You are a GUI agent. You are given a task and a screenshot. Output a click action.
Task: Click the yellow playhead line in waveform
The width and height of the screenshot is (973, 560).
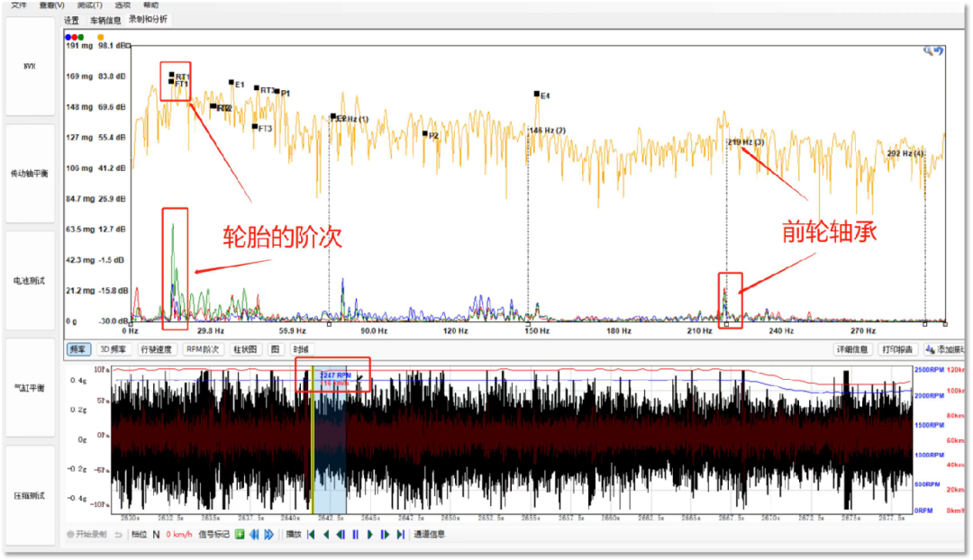coord(313,440)
